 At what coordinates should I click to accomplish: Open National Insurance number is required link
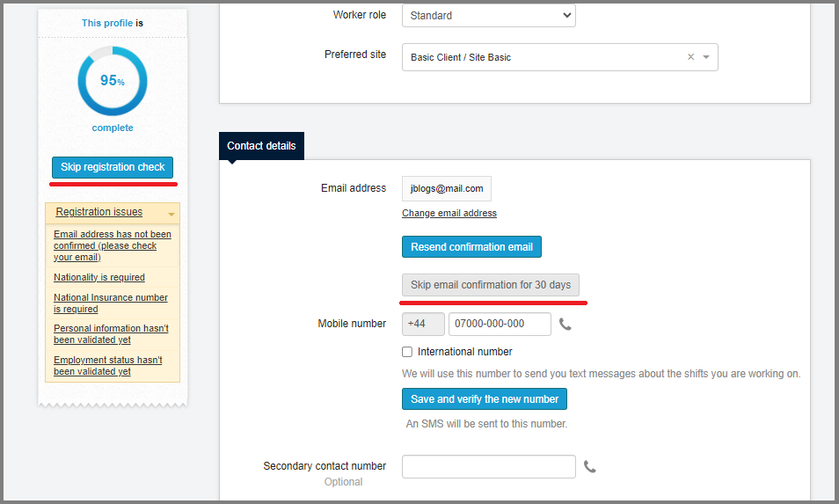(x=110, y=303)
